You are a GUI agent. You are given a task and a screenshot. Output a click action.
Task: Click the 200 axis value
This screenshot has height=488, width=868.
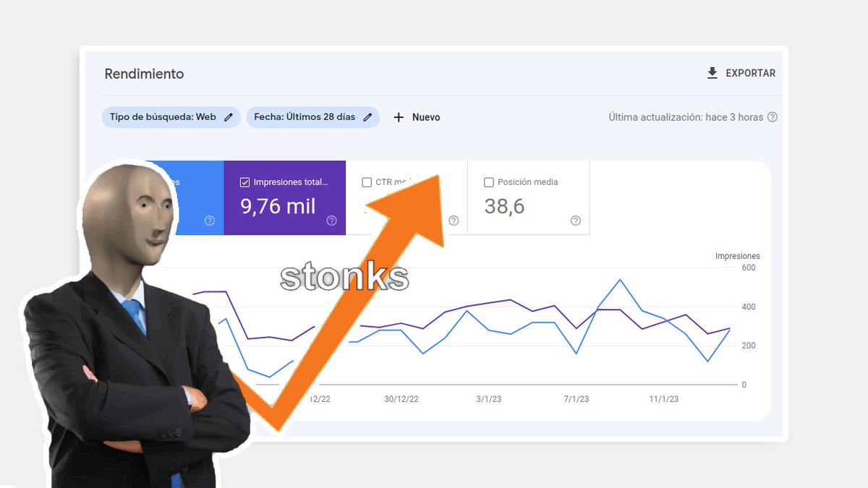click(749, 346)
